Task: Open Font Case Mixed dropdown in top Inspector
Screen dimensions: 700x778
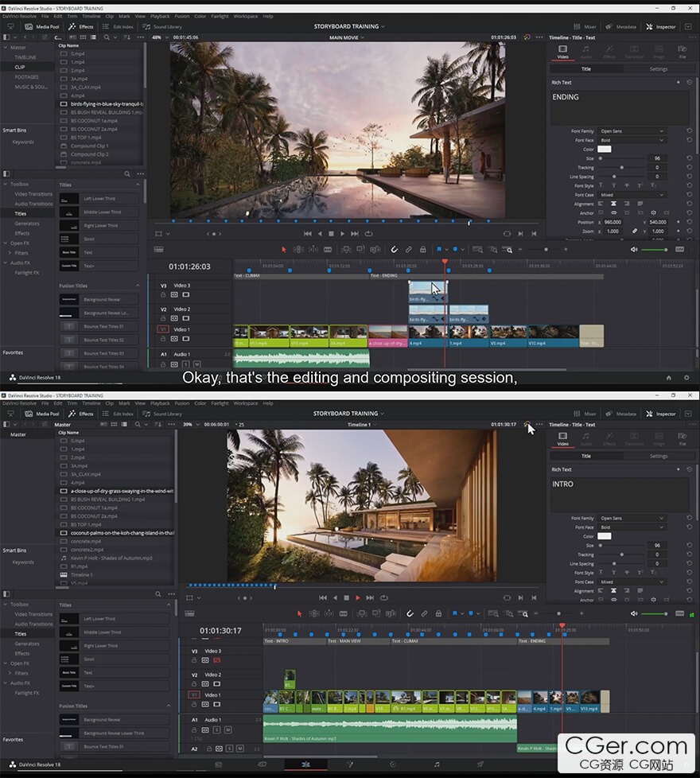Action: 632,195
